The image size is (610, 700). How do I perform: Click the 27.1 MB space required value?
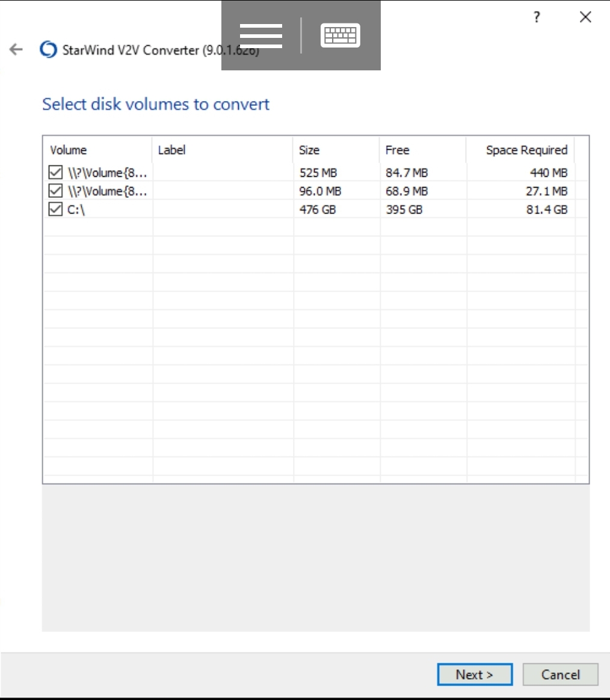click(x=547, y=191)
